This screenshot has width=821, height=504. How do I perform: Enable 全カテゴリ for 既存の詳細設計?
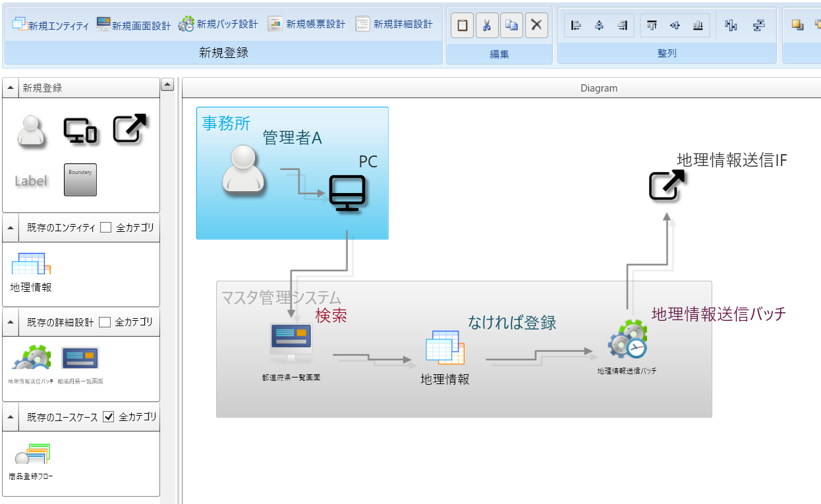pos(104,322)
